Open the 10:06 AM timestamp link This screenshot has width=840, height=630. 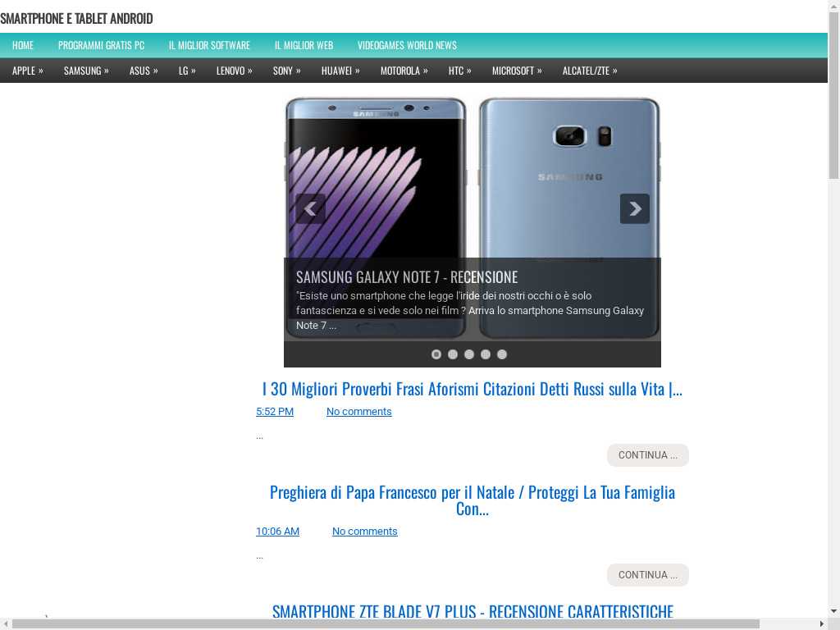click(x=277, y=532)
